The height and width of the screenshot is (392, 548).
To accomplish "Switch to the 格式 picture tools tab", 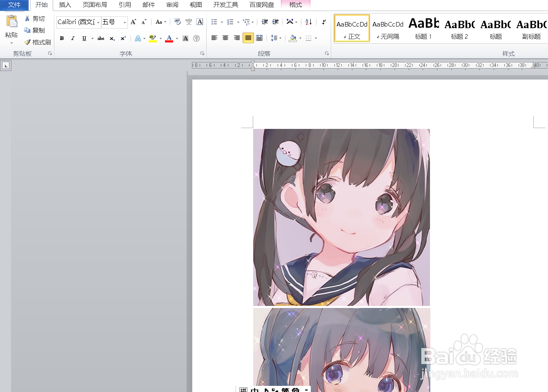I will [x=296, y=5].
